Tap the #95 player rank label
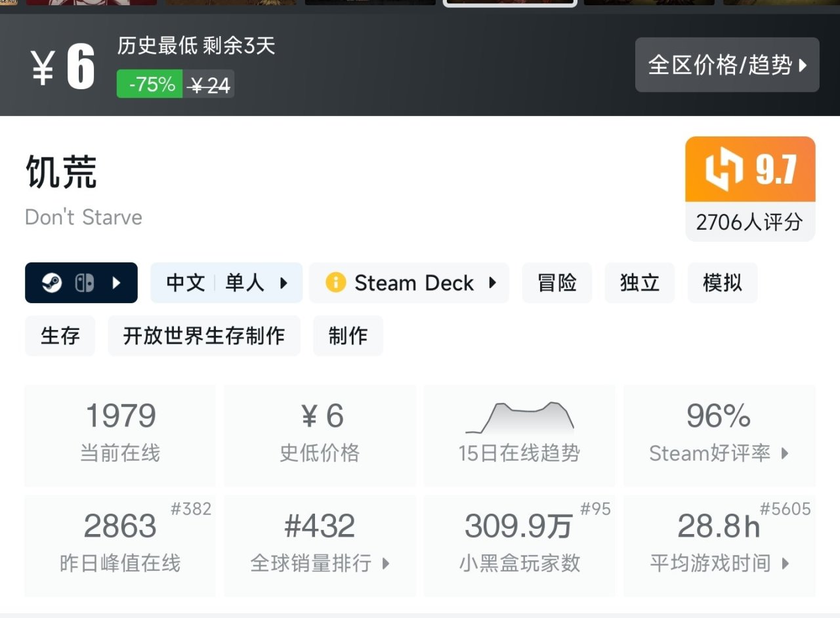840x618 pixels. (x=596, y=509)
